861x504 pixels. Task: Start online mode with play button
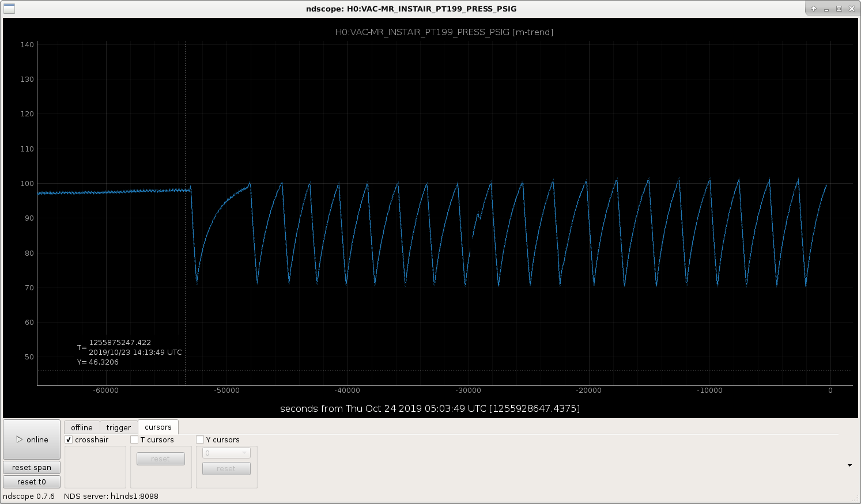[32, 439]
